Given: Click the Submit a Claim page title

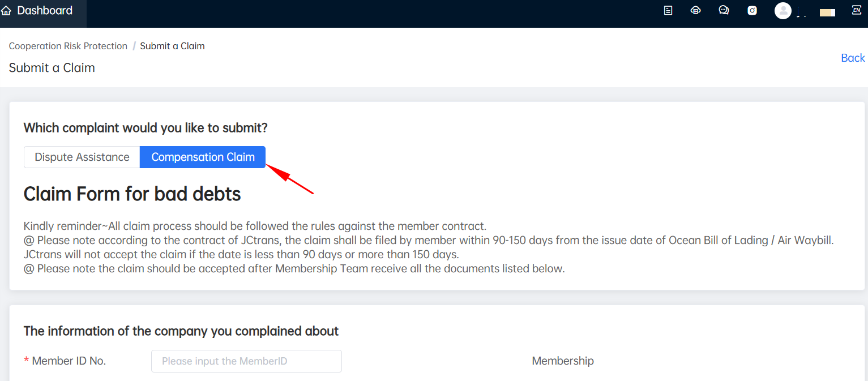Looking at the screenshot, I should pos(52,68).
